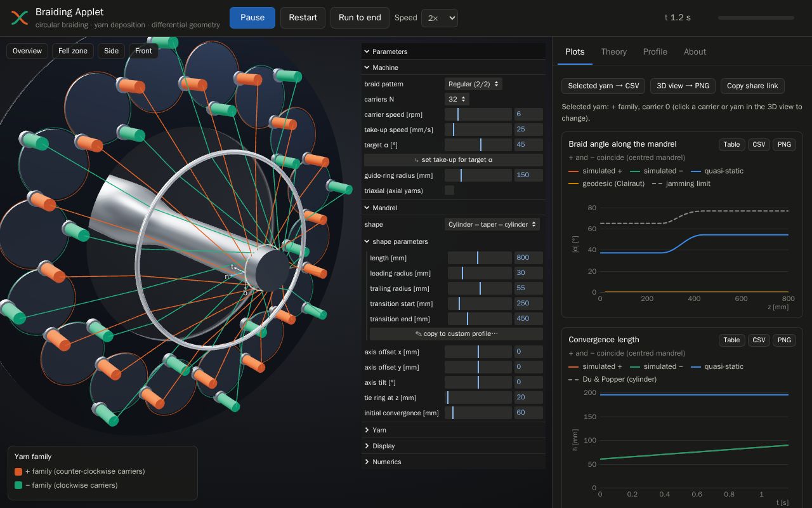Adjust the guide-ring radius slider
This screenshot has height=508, width=812.
[x=478, y=175]
